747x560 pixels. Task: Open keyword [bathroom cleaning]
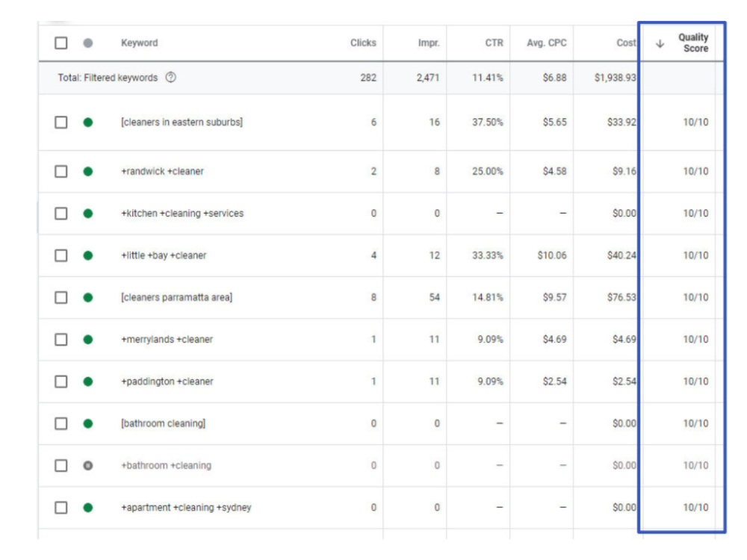[x=163, y=424]
